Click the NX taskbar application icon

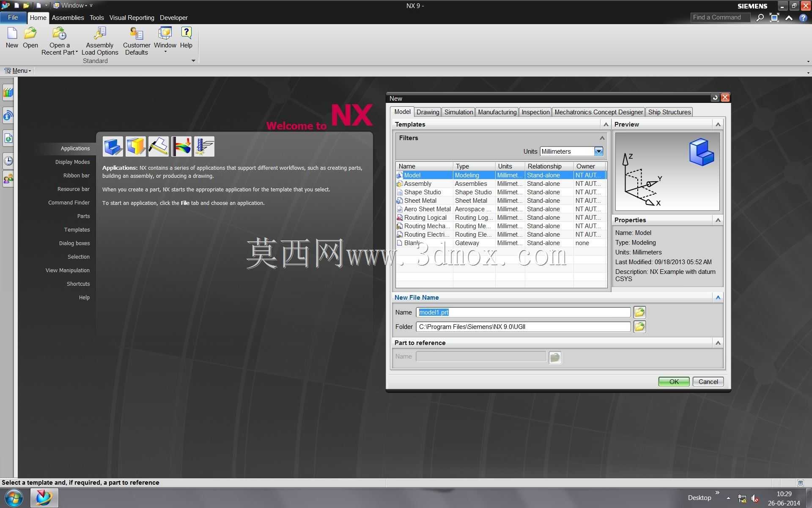[44, 498]
